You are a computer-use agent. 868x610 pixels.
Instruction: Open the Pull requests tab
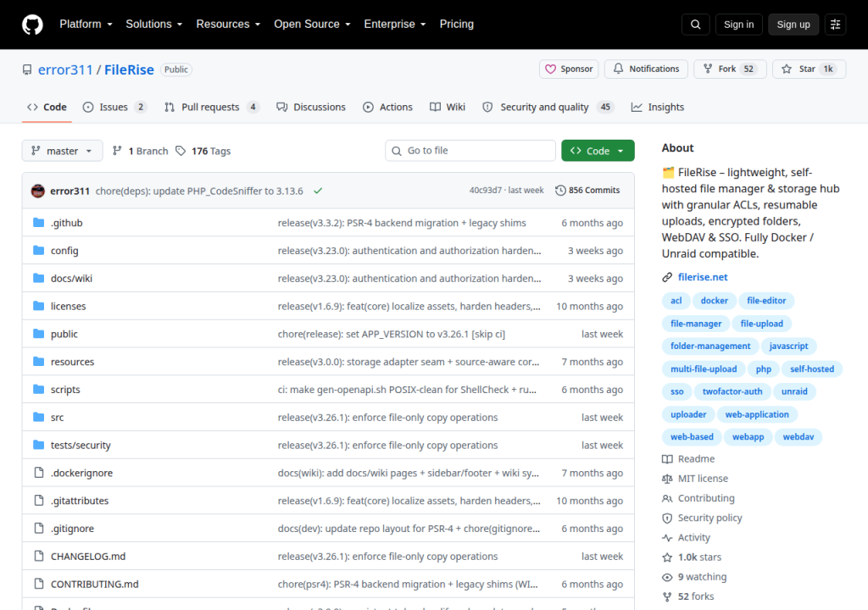click(211, 108)
